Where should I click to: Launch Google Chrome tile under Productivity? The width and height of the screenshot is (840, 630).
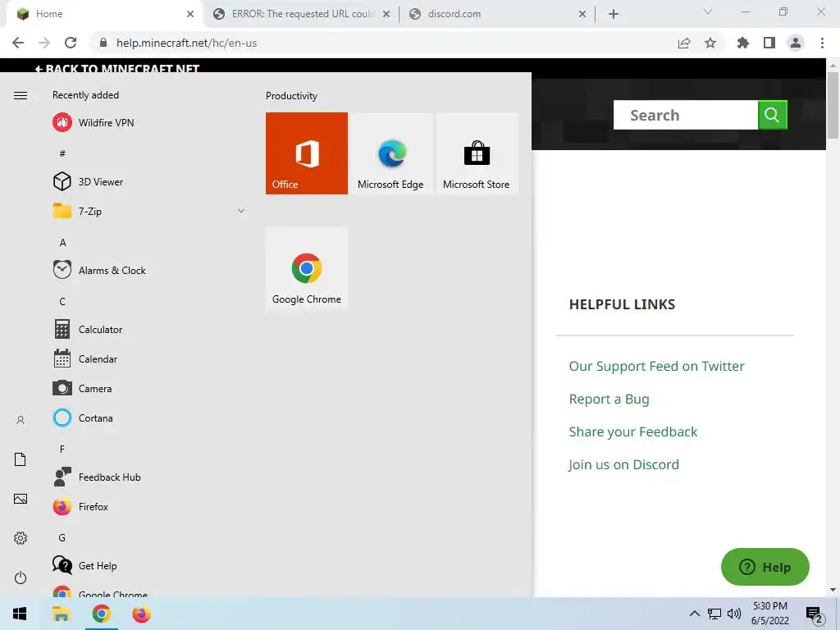[x=307, y=268]
